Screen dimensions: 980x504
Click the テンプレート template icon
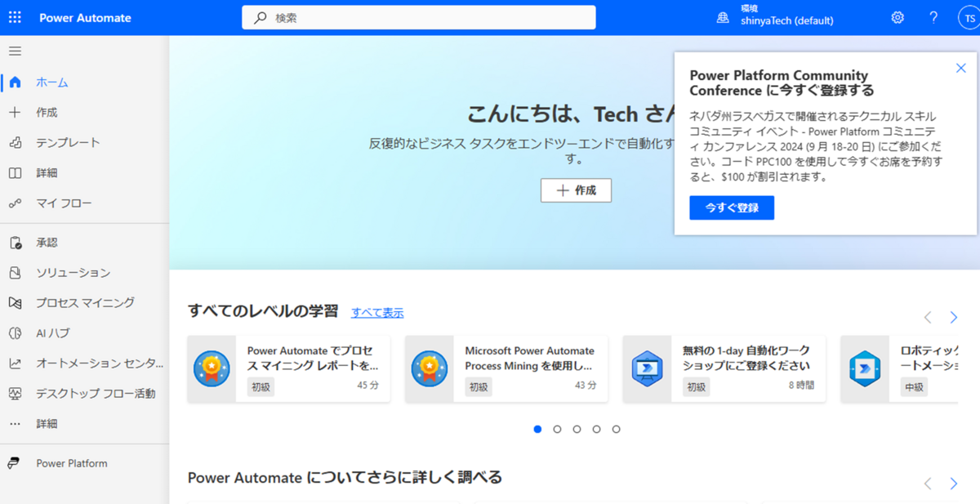pyautogui.click(x=15, y=142)
